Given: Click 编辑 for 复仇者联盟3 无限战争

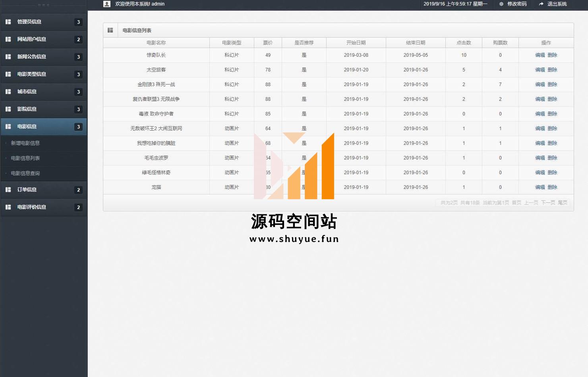Looking at the screenshot, I should pos(540,99).
